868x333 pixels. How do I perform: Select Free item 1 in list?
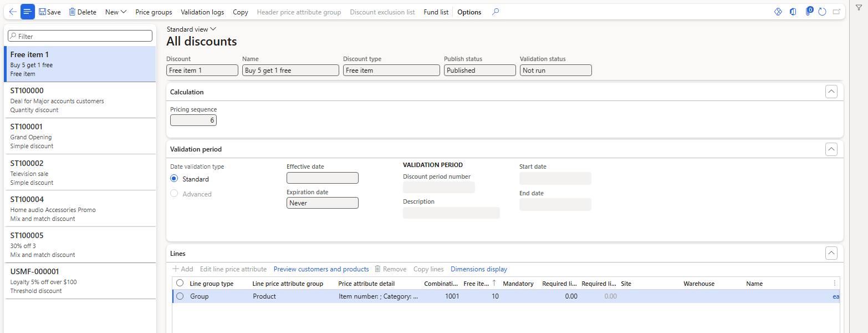tap(80, 64)
